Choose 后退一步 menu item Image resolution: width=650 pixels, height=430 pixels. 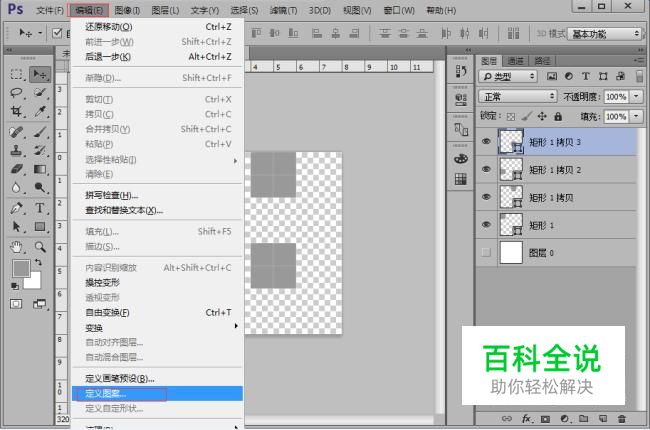158,57
